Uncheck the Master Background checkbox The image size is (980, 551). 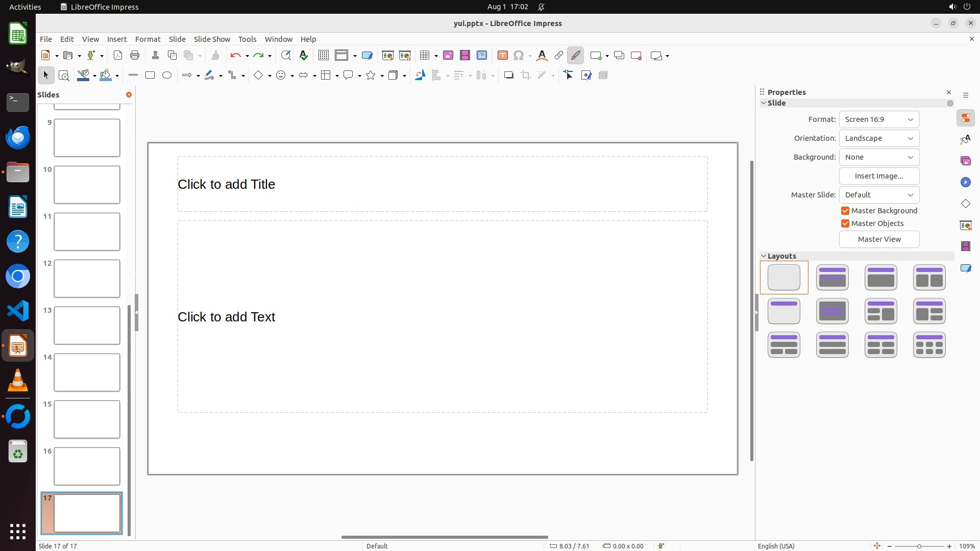(x=845, y=211)
